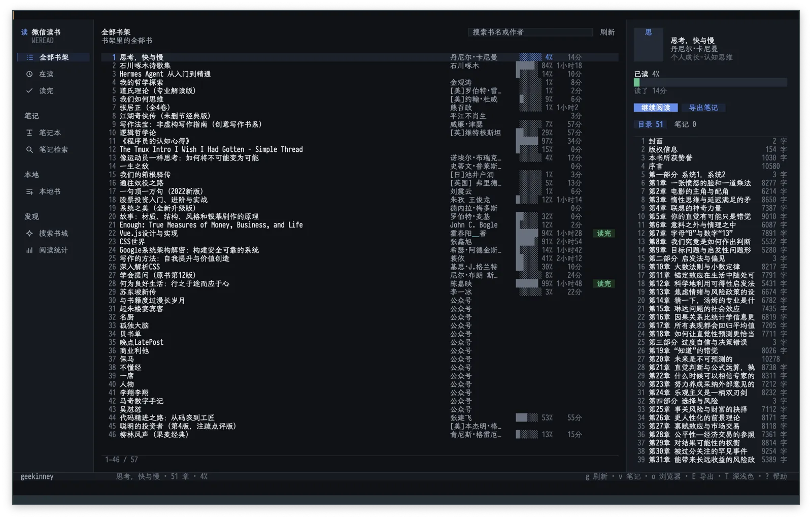Select book row Vue.js设计与实现

359,233
